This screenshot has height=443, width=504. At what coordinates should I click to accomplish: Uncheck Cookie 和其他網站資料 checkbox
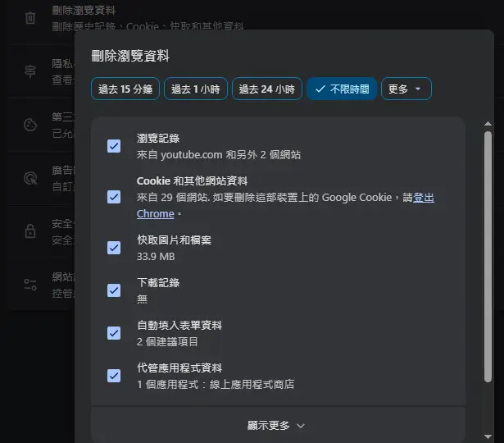[x=114, y=197]
